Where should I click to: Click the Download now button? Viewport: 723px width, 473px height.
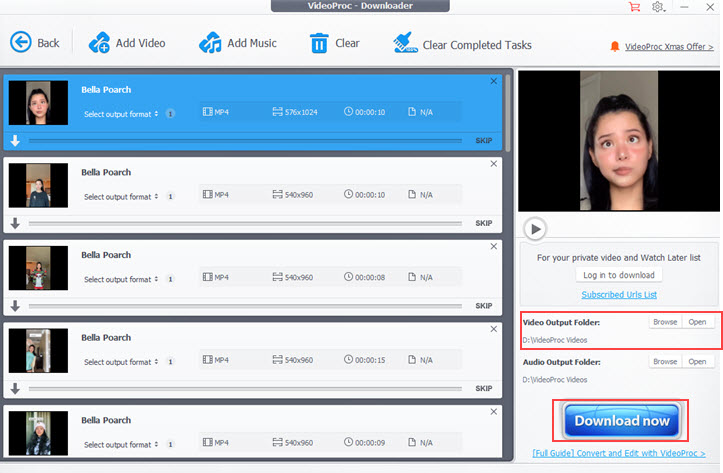click(622, 420)
